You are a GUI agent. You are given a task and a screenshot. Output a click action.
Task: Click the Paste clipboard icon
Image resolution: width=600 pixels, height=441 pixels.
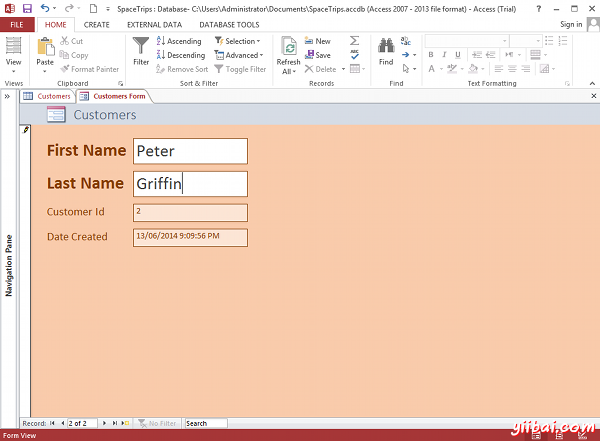45,50
